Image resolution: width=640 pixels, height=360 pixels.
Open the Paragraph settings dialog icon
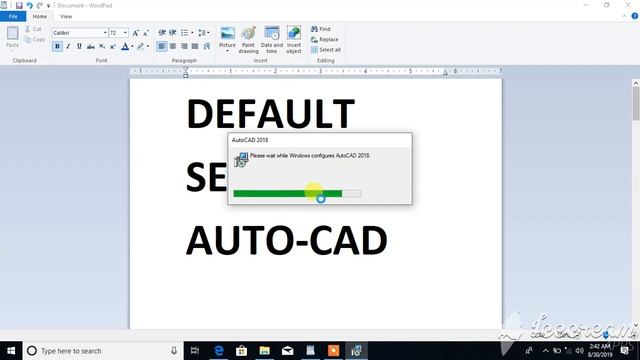click(207, 47)
